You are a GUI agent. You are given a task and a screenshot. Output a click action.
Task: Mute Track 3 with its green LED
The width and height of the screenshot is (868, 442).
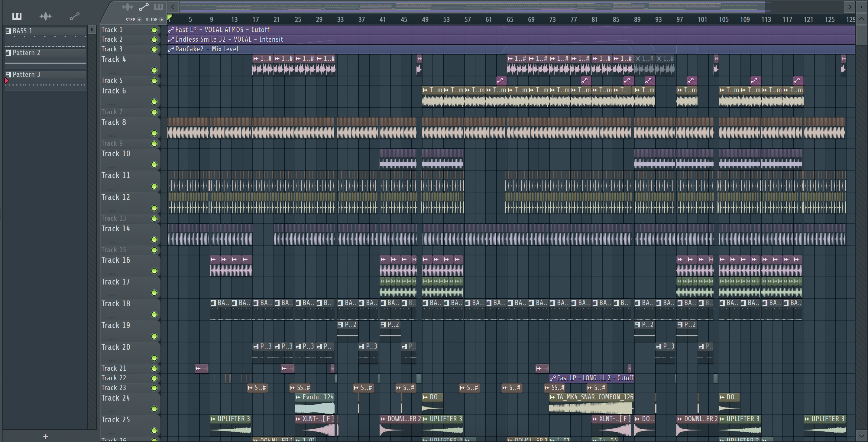coord(154,50)
